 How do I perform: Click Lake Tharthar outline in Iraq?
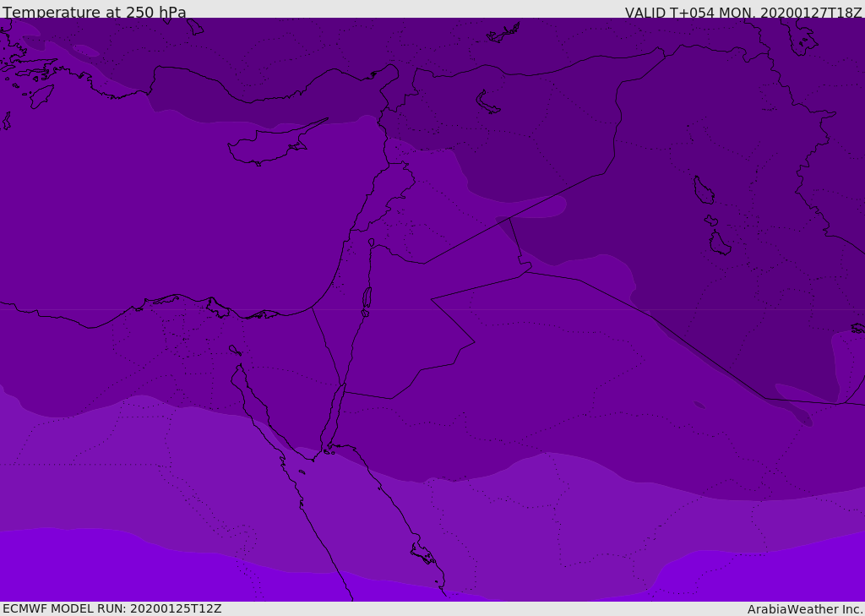click(704, 190)
